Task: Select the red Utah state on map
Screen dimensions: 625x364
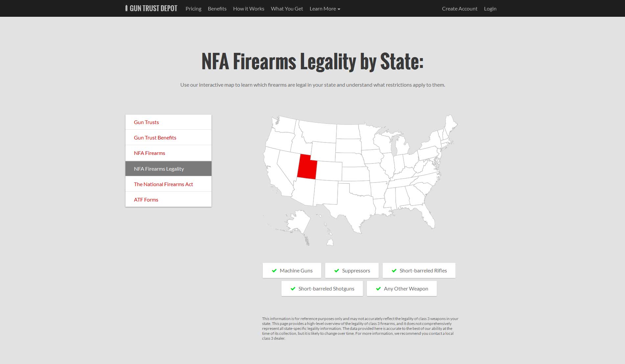Action: pyautogui.click(x=306, y=167)
